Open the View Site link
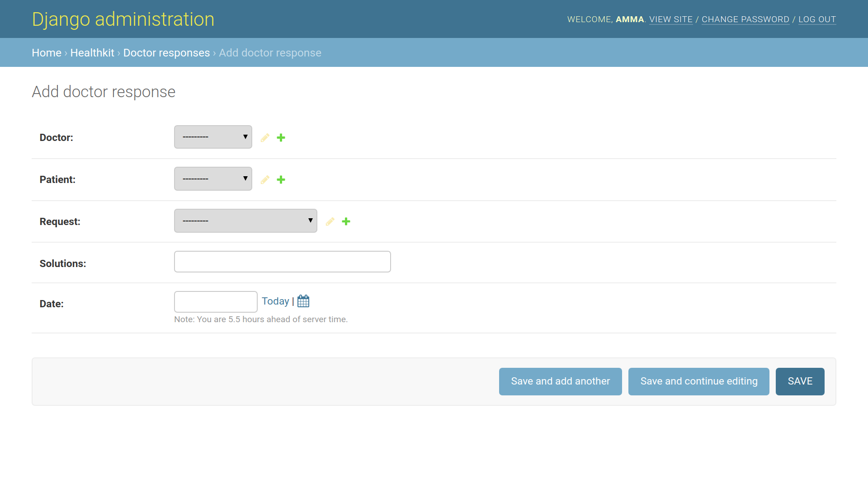The width and height of the screenshot is (868, 488). click(671, 19)
